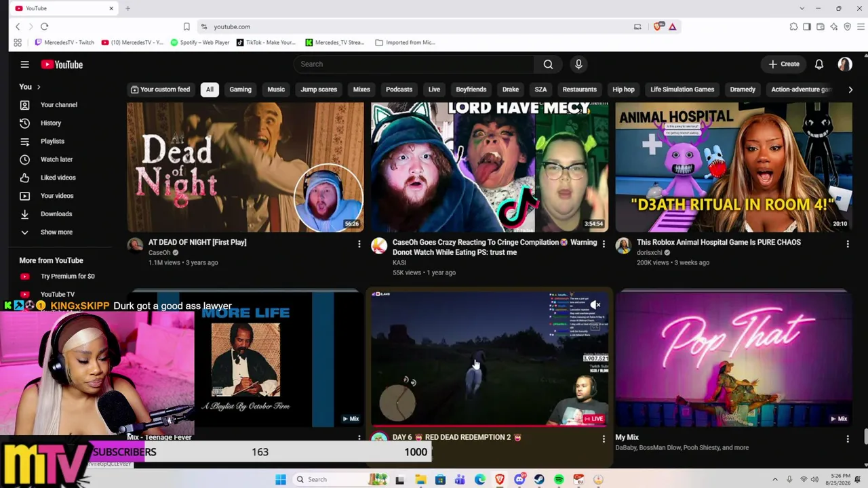Open Watch later in the sidebar
The height and width of the screenshot is (488, 868).
point(56,159)
